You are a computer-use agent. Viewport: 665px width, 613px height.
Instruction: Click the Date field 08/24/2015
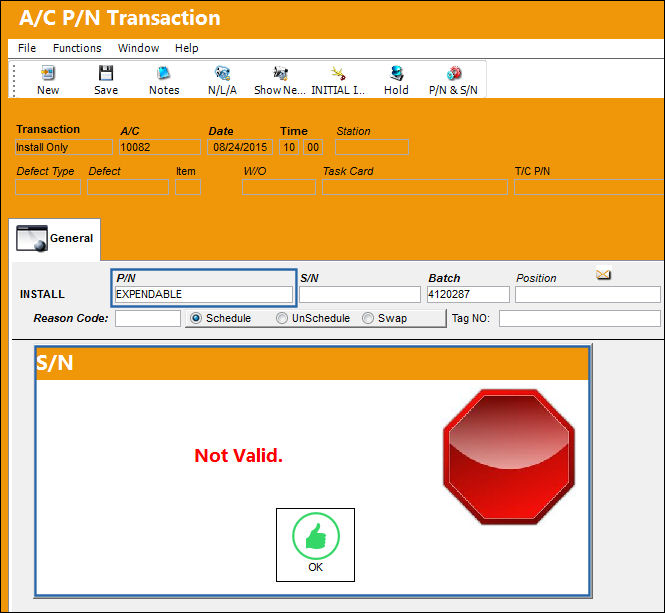pyautogui.click(x=240, y=147)
